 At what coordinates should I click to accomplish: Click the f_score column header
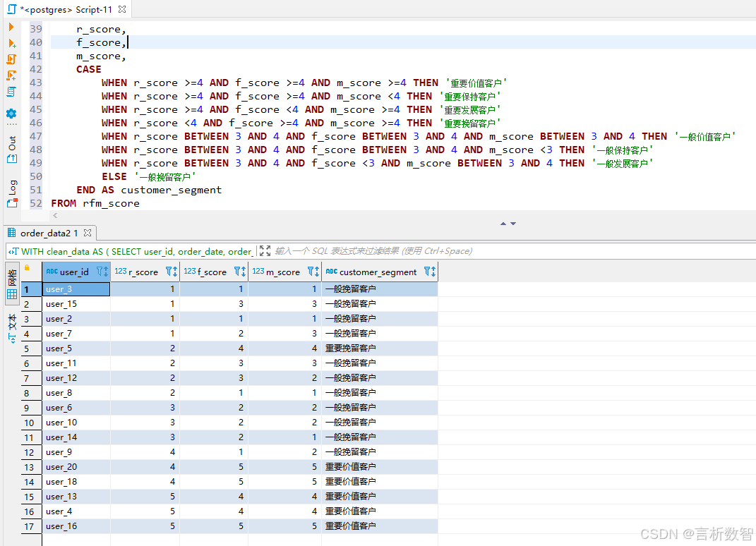214,272
